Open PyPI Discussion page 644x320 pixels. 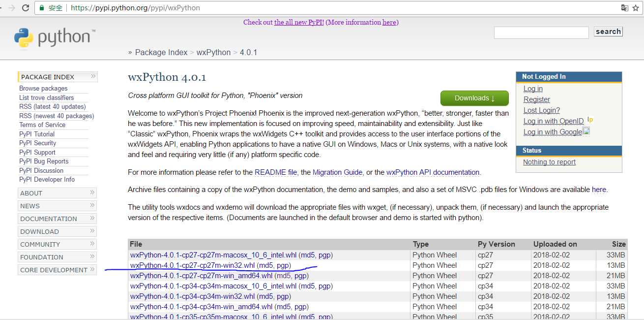click(41, 170)
